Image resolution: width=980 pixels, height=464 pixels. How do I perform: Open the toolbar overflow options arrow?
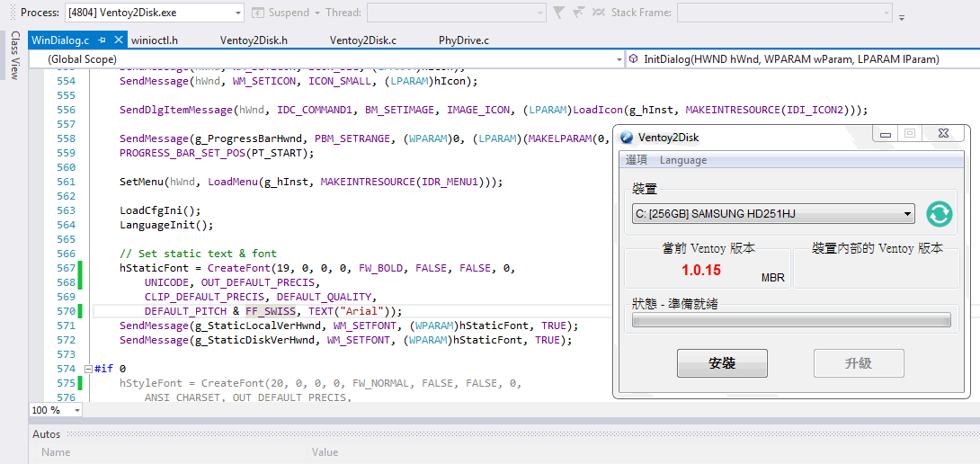[x=901, y=17]
